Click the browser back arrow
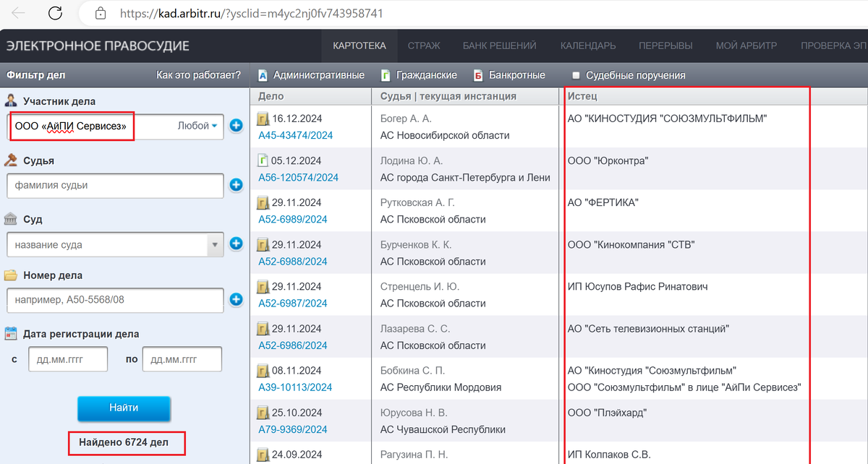Screen dimensions: 868x464 coord(19,13)
